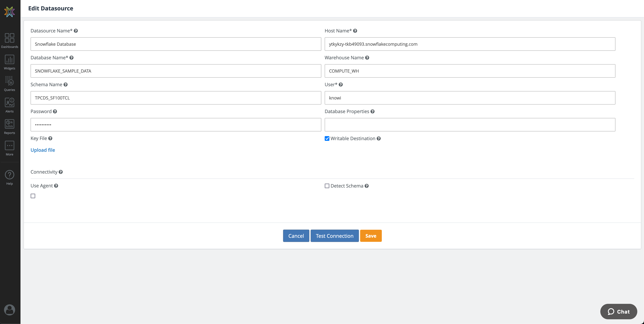Open Alerts from the sidebar
Screen dimensions: 644x324
tap(10, 105)
